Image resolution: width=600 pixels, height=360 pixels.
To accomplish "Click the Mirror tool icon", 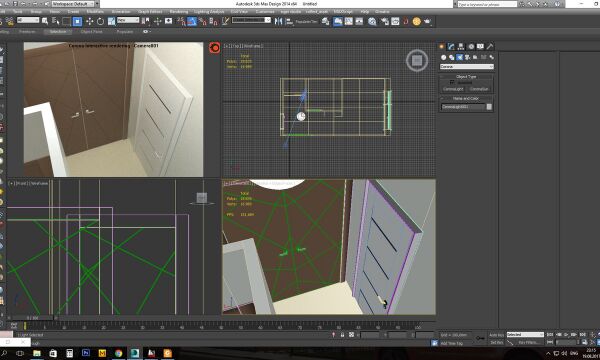I will [279, 21].
